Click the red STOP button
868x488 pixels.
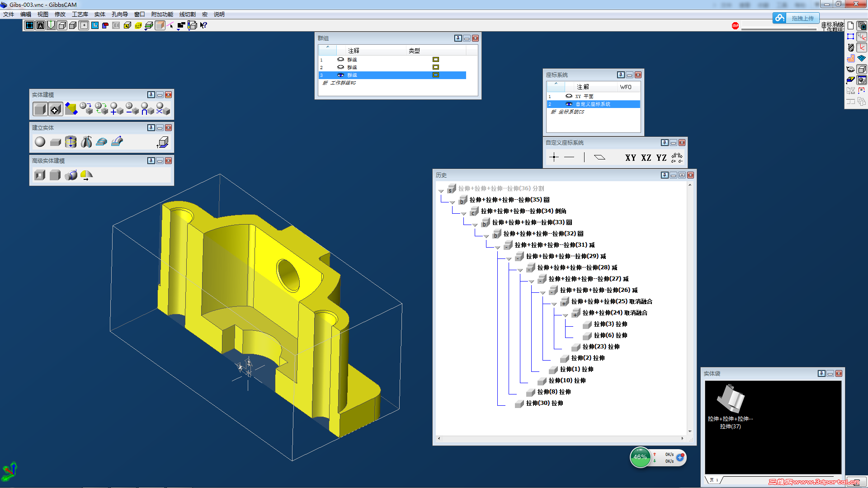click(x=735, y=26)
